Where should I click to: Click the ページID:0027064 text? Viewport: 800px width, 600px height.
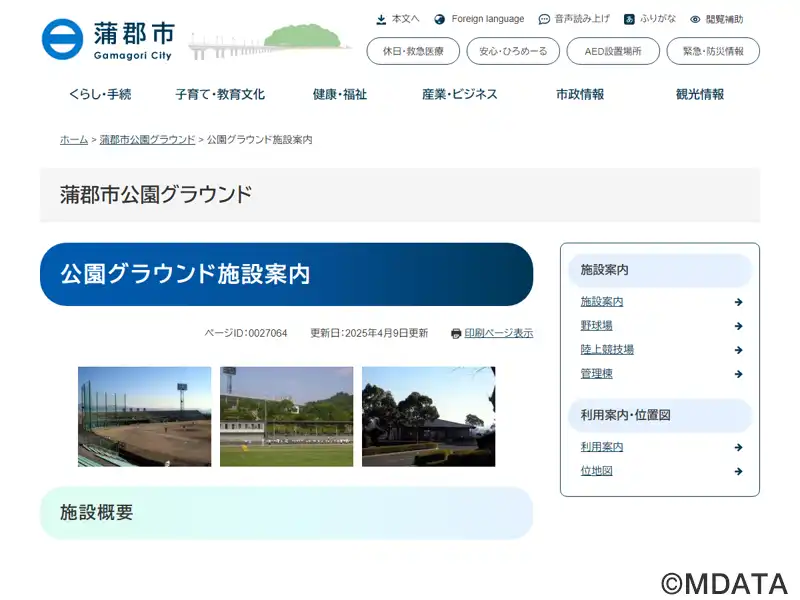[246, 333]
